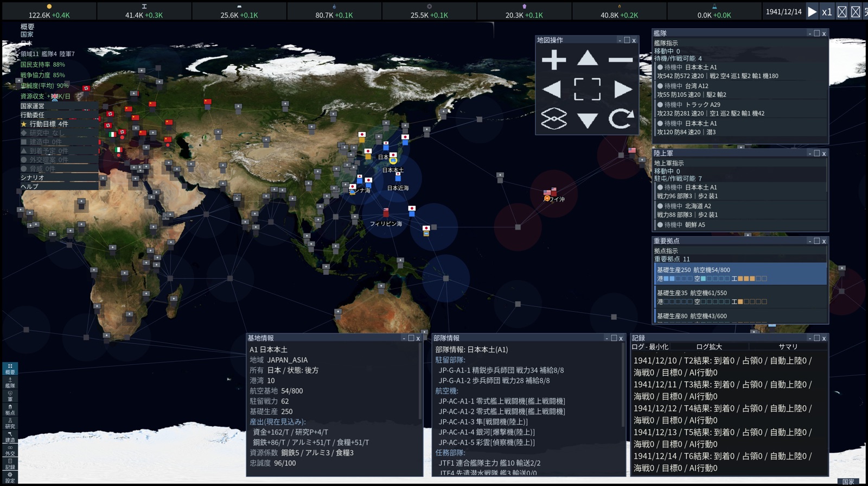Image resolution: width=868 pixels, height=486 pixels.
Task: Click JTF1 連合艦隊主力 task force row
Action: tap(489, 463)
